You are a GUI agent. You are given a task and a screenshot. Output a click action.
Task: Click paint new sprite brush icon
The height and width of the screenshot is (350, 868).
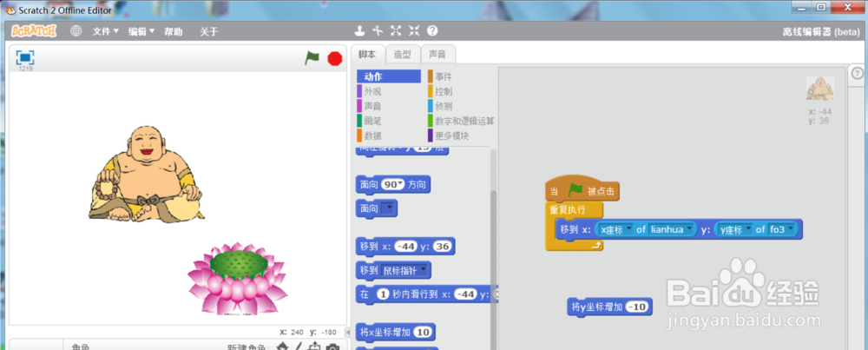tap(299, 347)
